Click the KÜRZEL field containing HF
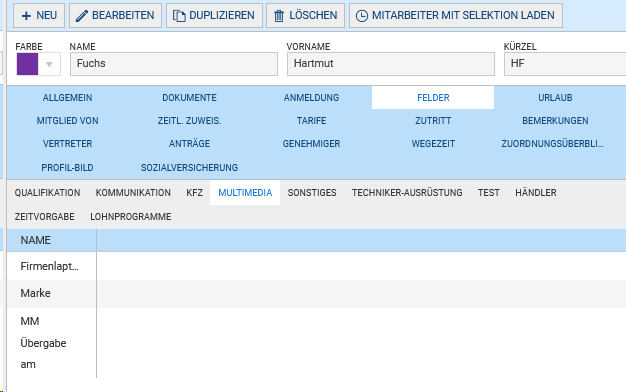Image resolution: width=626 pixels, height=392 pixels. tap(565, 64)
